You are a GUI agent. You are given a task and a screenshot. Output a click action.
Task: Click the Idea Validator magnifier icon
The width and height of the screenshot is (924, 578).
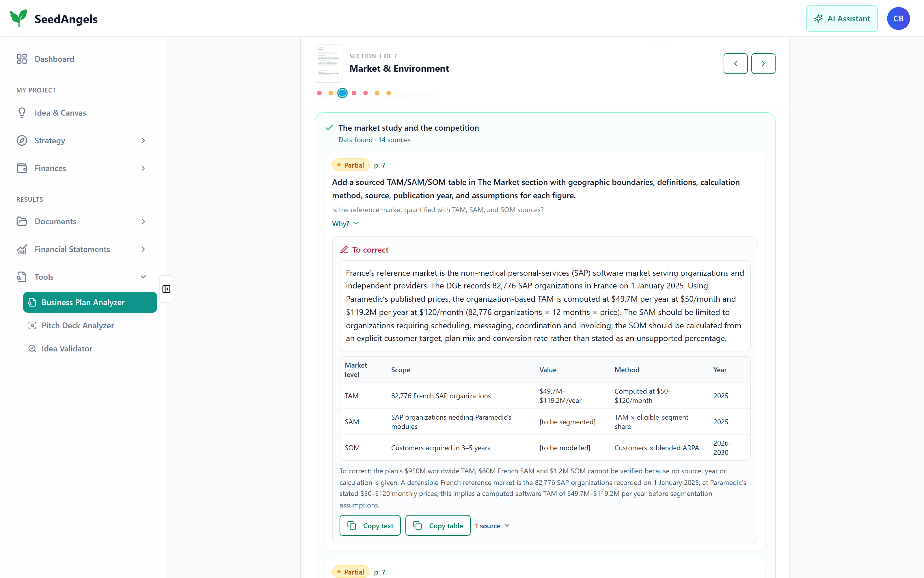click(32, 348)
